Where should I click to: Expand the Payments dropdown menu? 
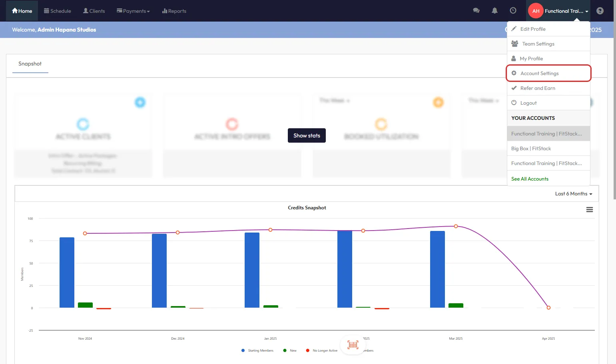coord(133,11)
